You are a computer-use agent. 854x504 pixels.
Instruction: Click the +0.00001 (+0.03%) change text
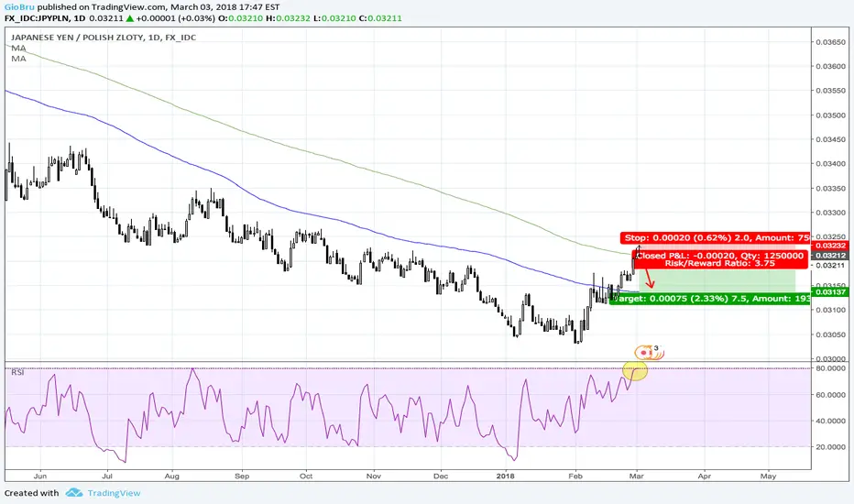pos(175,18)
